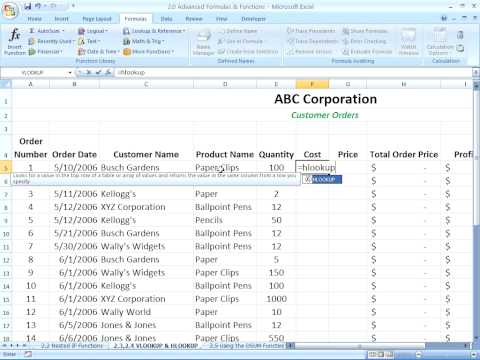The width and height of the screenshot is (480, 360).
Task: Open the Insert Function dialog
Action: 15,41
